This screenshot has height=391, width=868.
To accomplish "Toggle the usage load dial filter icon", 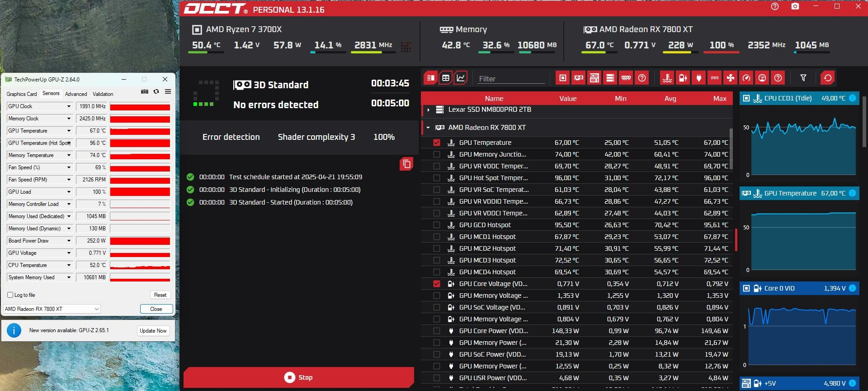I will click(x=762, y=78).
